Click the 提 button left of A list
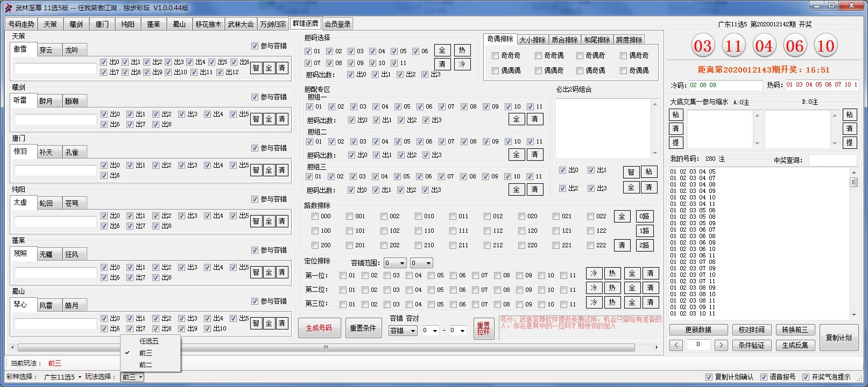Image resolution: width=868 pixels, height=387 pixels. pos(676,142)
